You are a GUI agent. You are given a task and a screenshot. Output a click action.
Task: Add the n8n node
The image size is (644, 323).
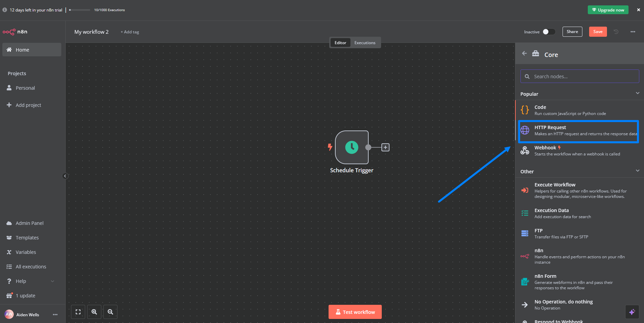click(580, 256)
